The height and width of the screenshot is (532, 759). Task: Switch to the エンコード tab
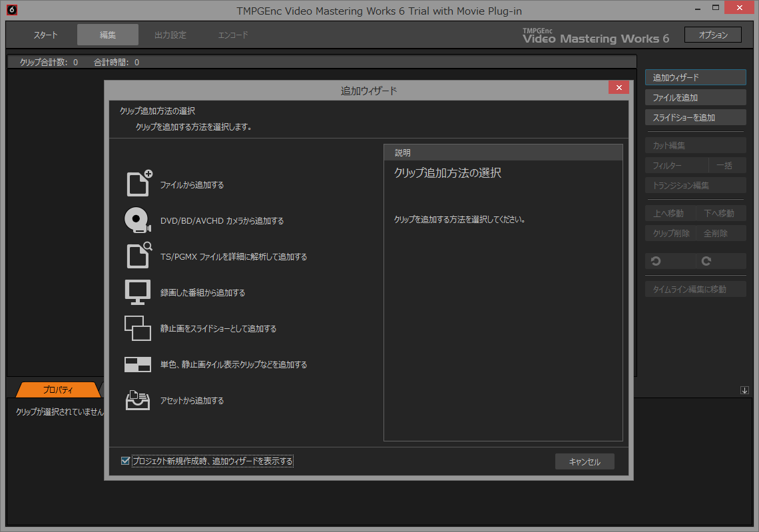pyautogui.click(x=232, y=35)
